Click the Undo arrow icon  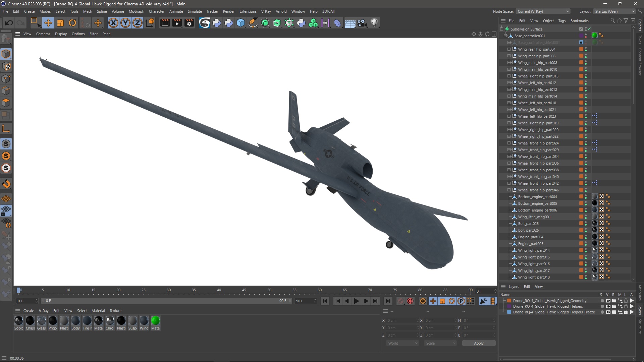pyautogui.click(x=9, y=23)
